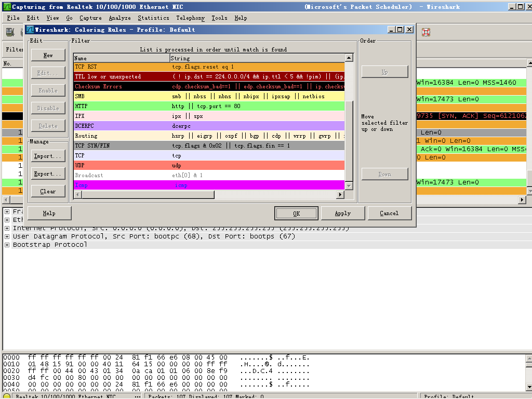The image size is (532, 399).
Task: Open the Help menu in menu bar
Action: [x=241, y=18]
